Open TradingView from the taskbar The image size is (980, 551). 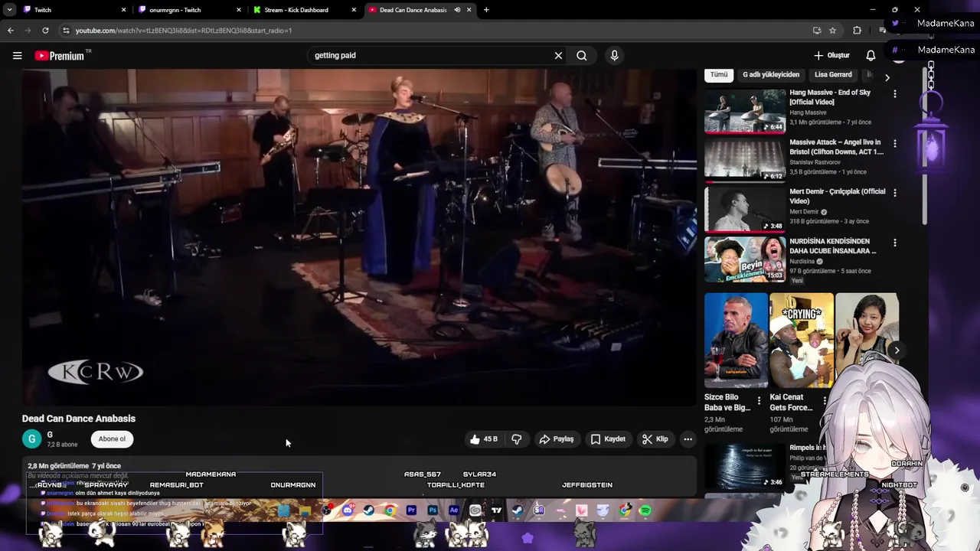pyautogui.click(x=496, y=510)
